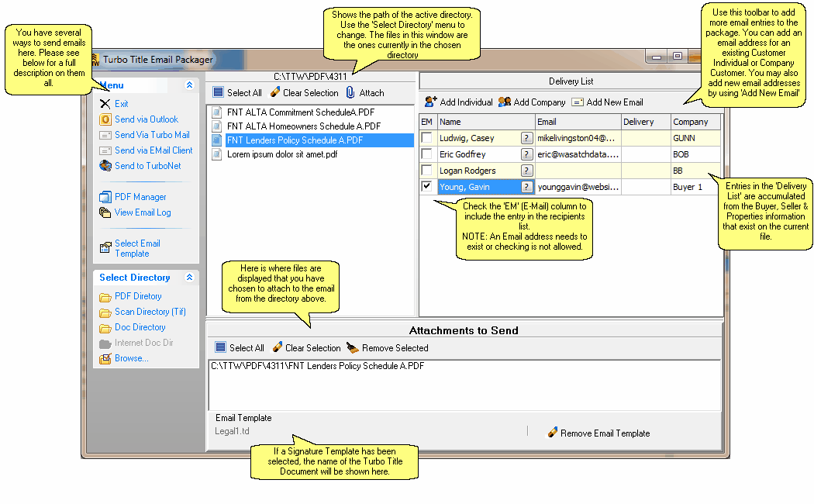Click the Company column header
The image size is (814, 504).
point(695,122)
